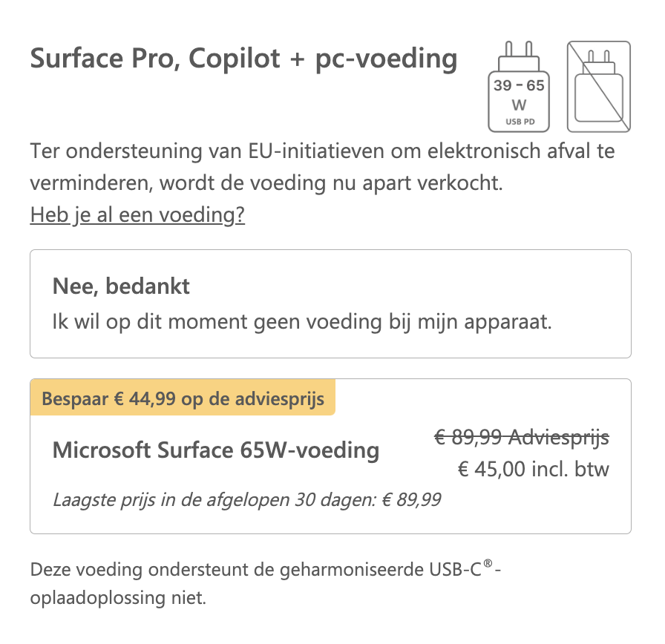Screen dimensions: 665x644
Task: Open the "Heb je al een voeding?" link
Action: [x=137, y=215]
